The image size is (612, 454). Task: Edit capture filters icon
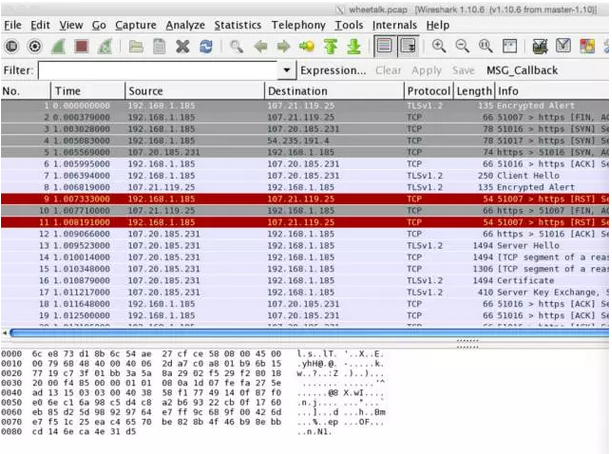[x=540, y=46]
